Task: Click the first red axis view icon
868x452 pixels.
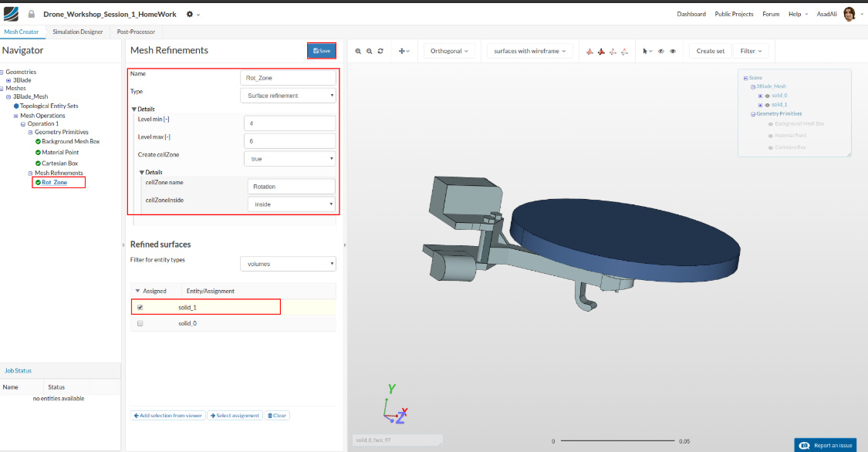Action: pyautogui.click(x=591, y=52)
